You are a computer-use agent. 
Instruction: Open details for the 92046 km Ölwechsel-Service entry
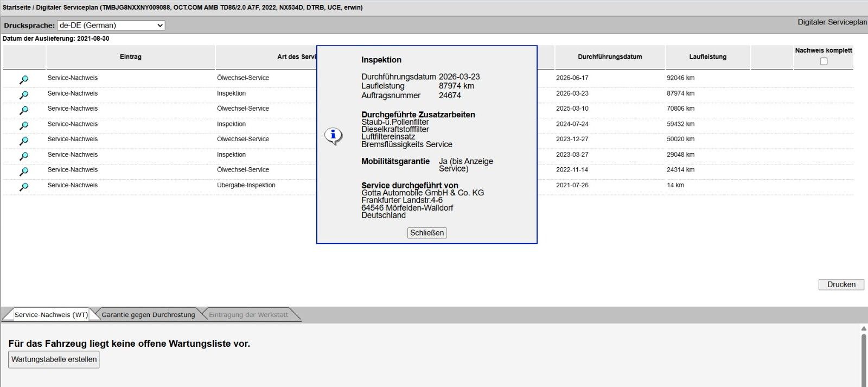pyautogui.click(x=24, y=80)
